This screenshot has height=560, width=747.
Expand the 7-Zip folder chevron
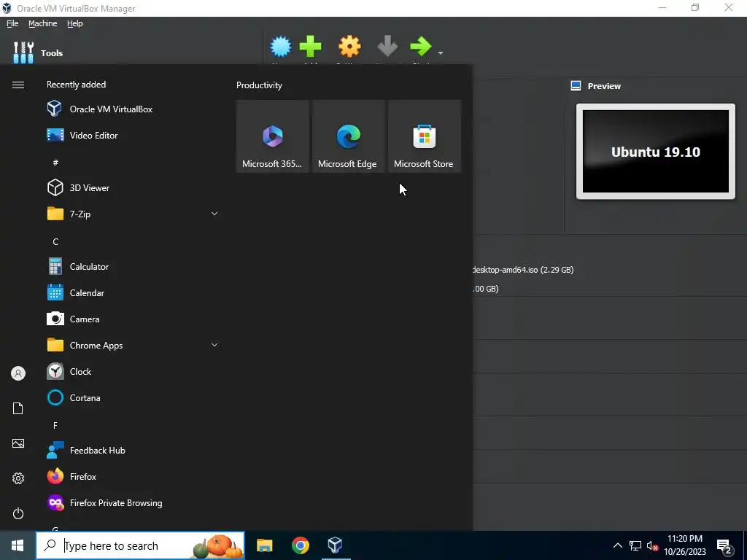214,214
